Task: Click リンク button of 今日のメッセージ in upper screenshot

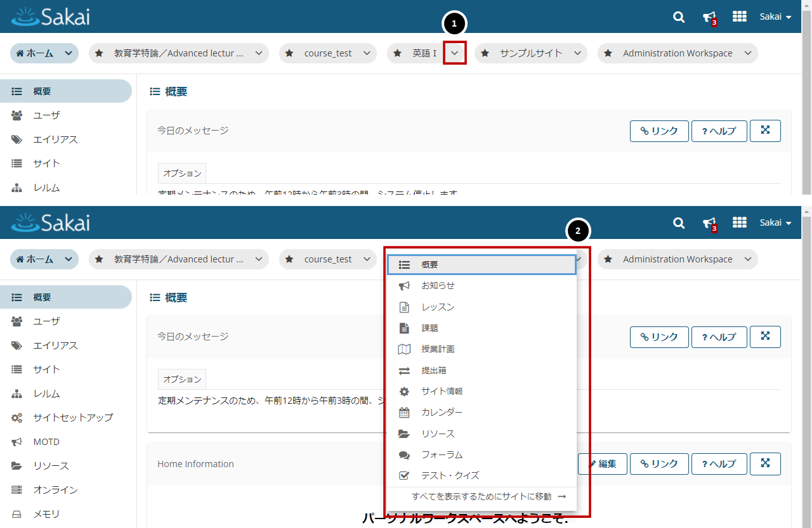Action: (659, 131)
